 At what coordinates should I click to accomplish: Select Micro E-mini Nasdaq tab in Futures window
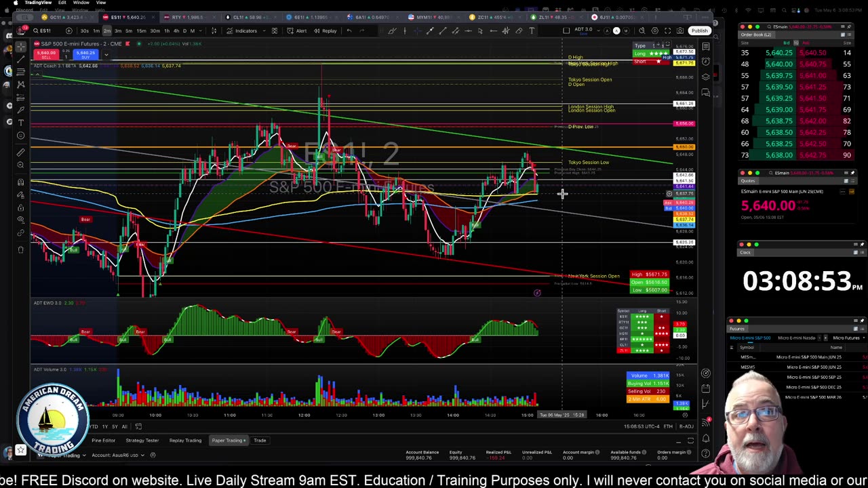797,338
